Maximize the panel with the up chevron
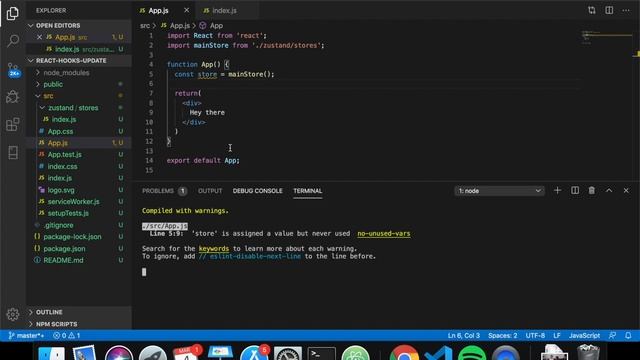The height and width of the screenshot is (360, 640). pos(609,191)
